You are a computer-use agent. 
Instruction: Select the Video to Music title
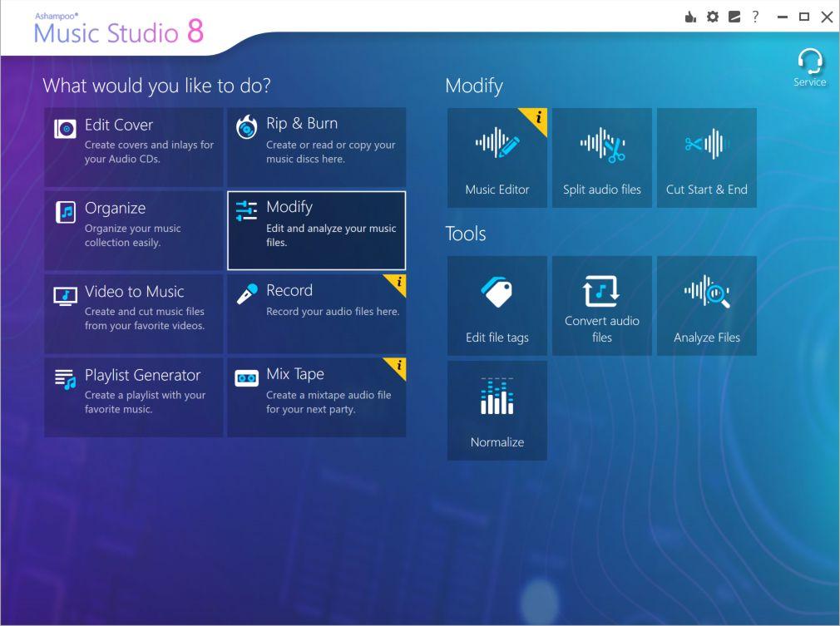coord(135,291)
